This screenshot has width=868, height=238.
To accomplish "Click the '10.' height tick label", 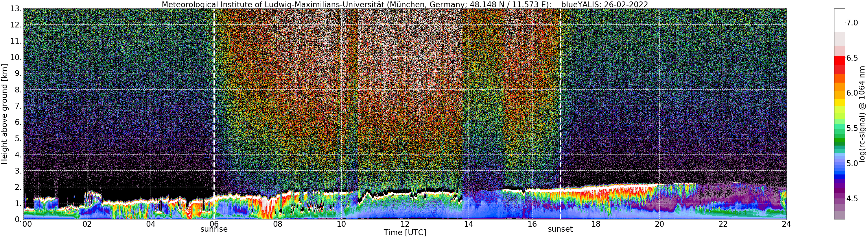I will click(16, 57).
